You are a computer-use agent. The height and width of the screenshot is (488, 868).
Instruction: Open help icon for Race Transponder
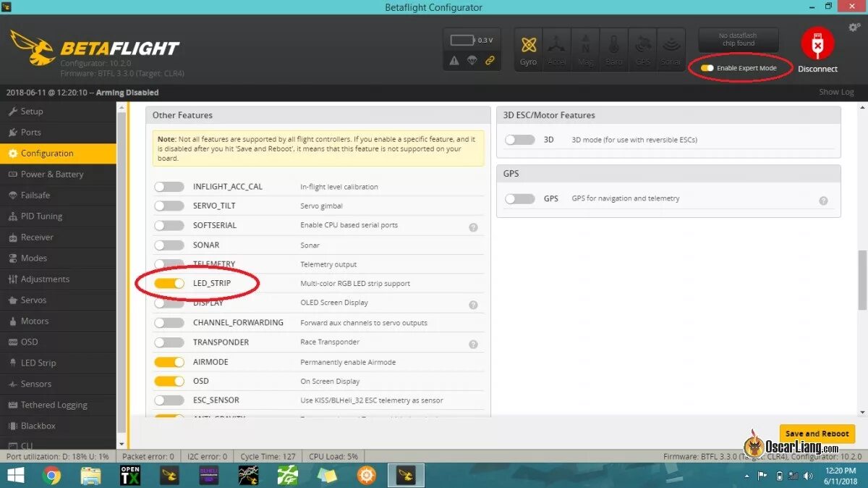coord(473,344)
